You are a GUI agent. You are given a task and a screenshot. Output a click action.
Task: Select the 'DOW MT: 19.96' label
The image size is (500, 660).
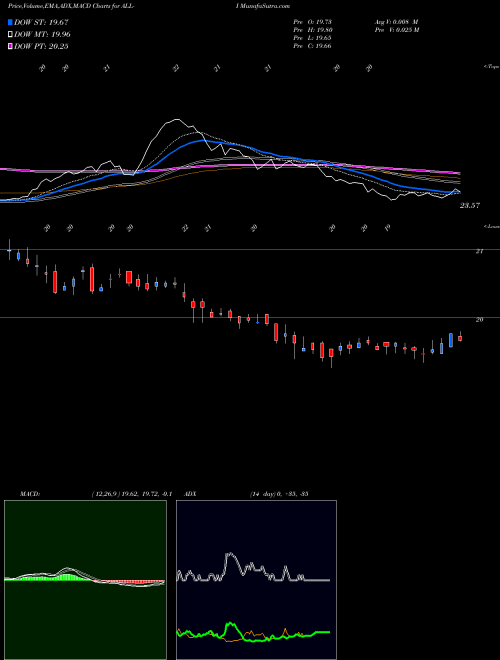pos(42,35)
